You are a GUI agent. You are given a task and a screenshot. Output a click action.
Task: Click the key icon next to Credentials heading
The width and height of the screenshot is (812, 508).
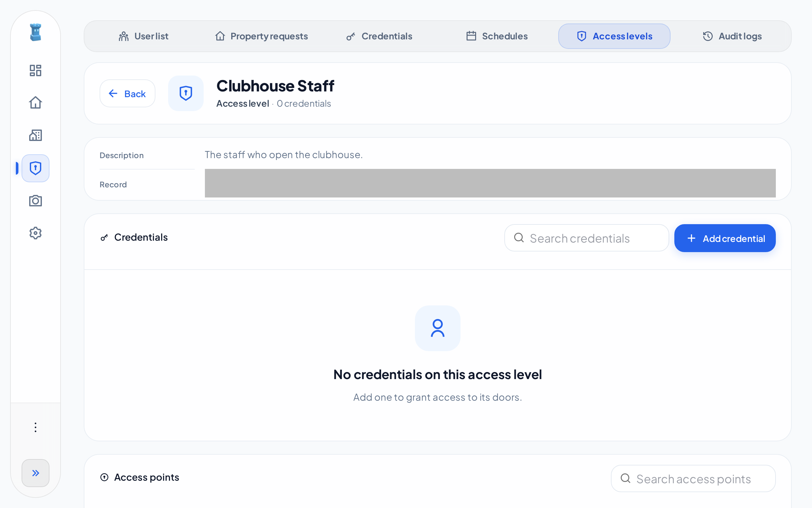pos(104,237)
